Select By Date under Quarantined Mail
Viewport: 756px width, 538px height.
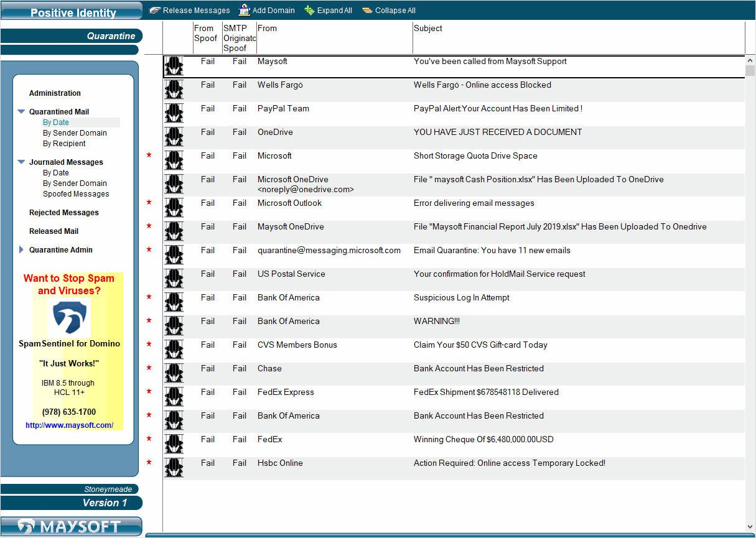click(56, 123)
